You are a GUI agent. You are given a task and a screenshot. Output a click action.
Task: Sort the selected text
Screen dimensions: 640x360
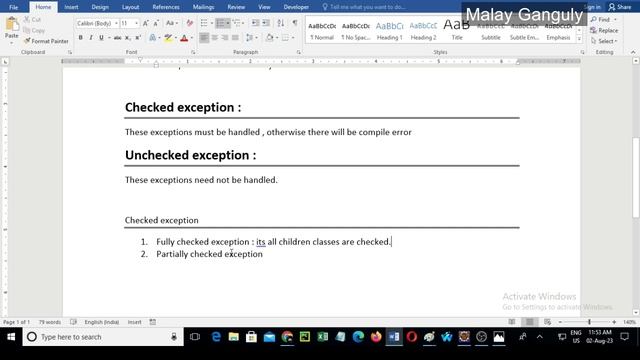click(281, 23)
